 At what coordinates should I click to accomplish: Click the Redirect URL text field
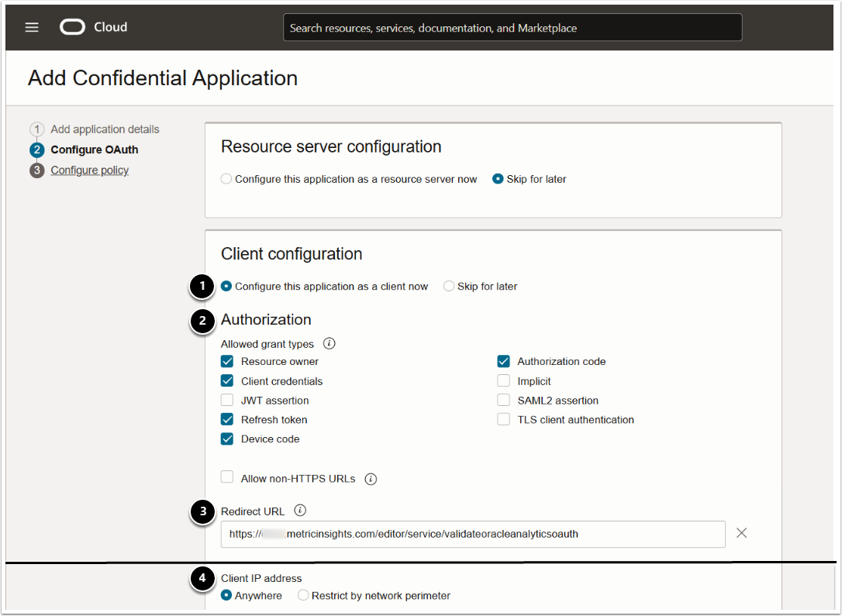tap(472, 534)
